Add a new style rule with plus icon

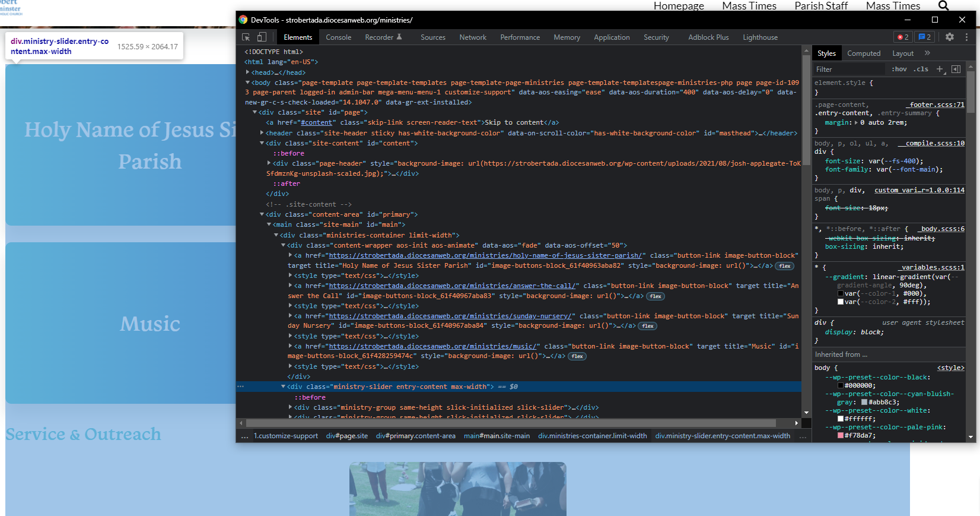940,69
